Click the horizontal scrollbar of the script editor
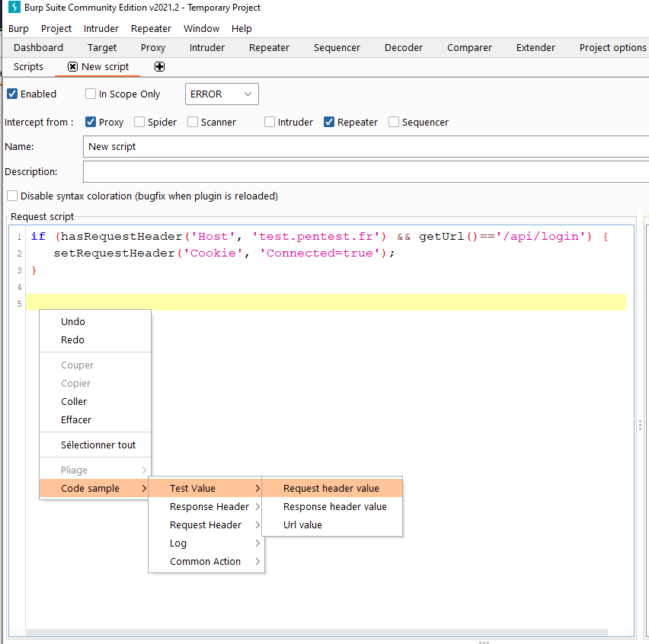The width and height of the screenshot is (649, 644). point(317,633)
